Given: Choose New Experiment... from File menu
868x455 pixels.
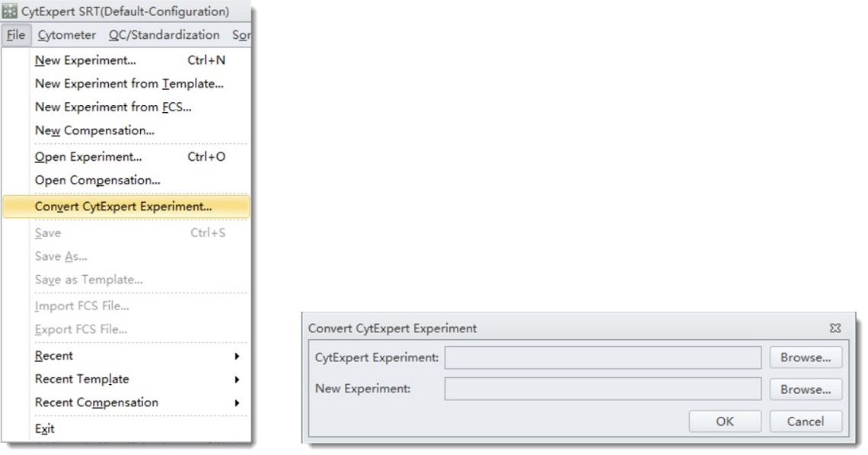Looking at the screenshot, I should tap(126, 60).
